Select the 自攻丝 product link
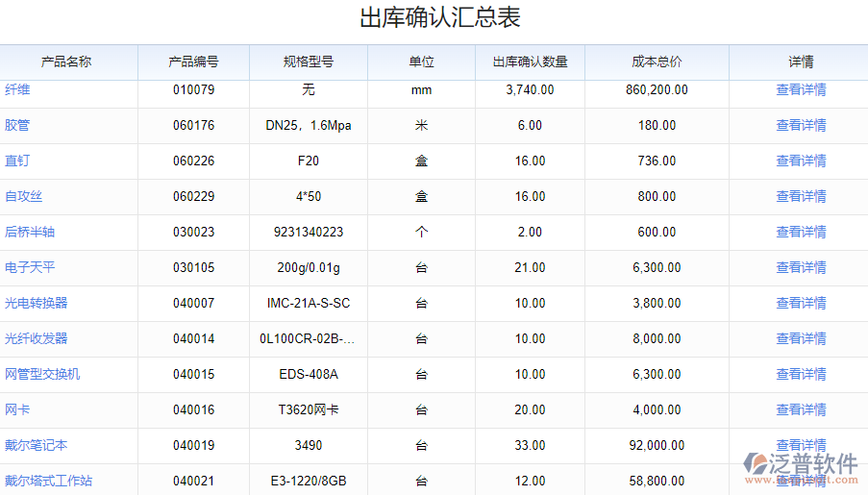Image resolution: width=868 pixels, height=495 pixels. coord(24,196)
